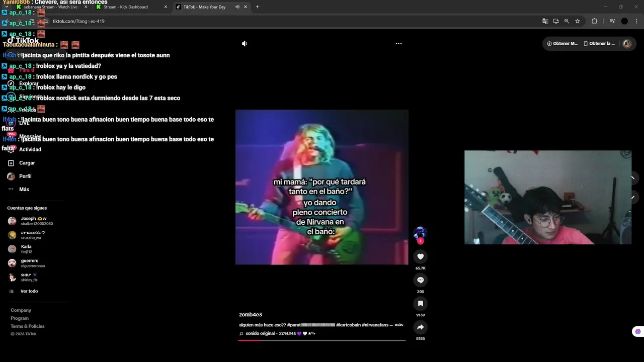The width and height of the screenshot is (644, 362).
Task: Bookmark the video with 9139 saves
Action: (421, 303)
